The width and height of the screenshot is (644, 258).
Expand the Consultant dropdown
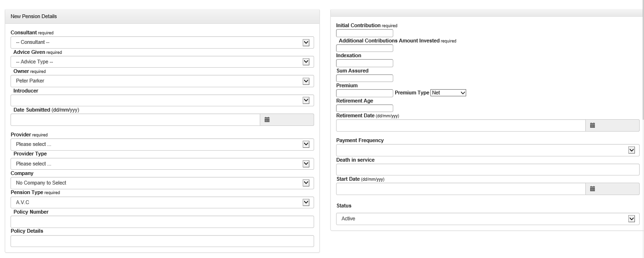pyautogui.click(x=162, y=42)
